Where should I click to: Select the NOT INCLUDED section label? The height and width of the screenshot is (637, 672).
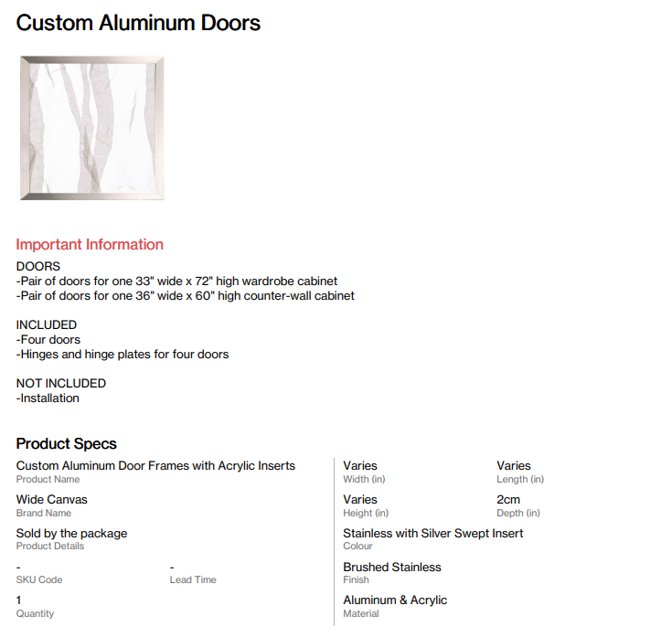tap(61, 384)
